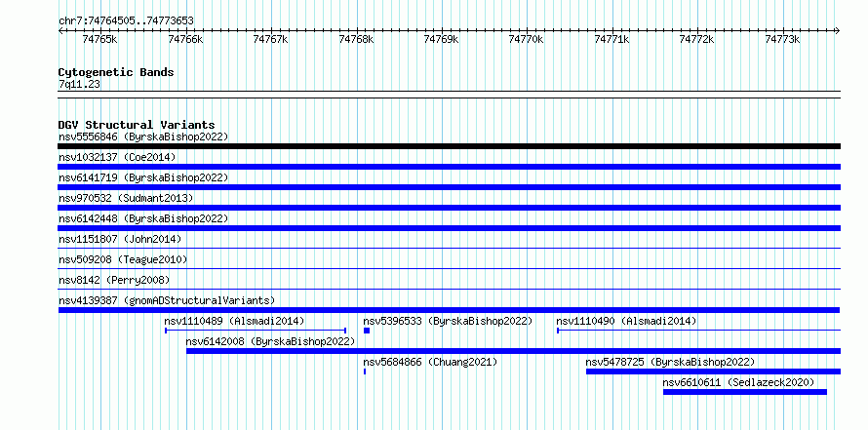Image resolution: width=868 pixels, height=430 pixels.
Task: Click the 74771k ruler position
Action: [612, 39]
